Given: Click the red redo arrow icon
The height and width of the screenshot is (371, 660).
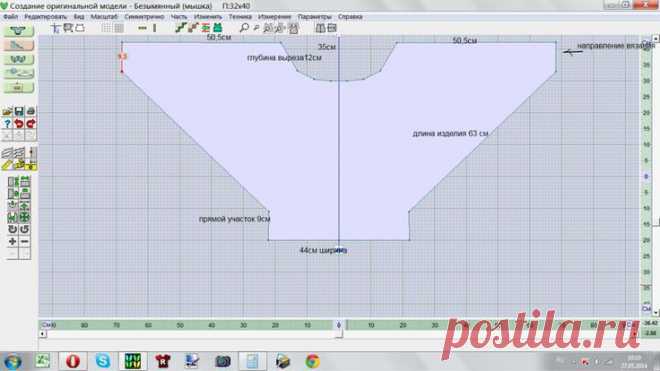Looking at the screenshot, I should point(31,123).
